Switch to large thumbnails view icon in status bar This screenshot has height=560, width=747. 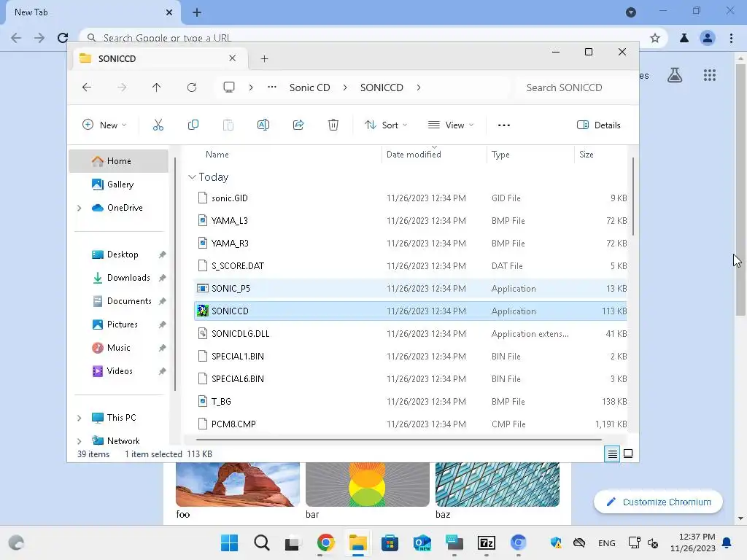coord(628,454)
